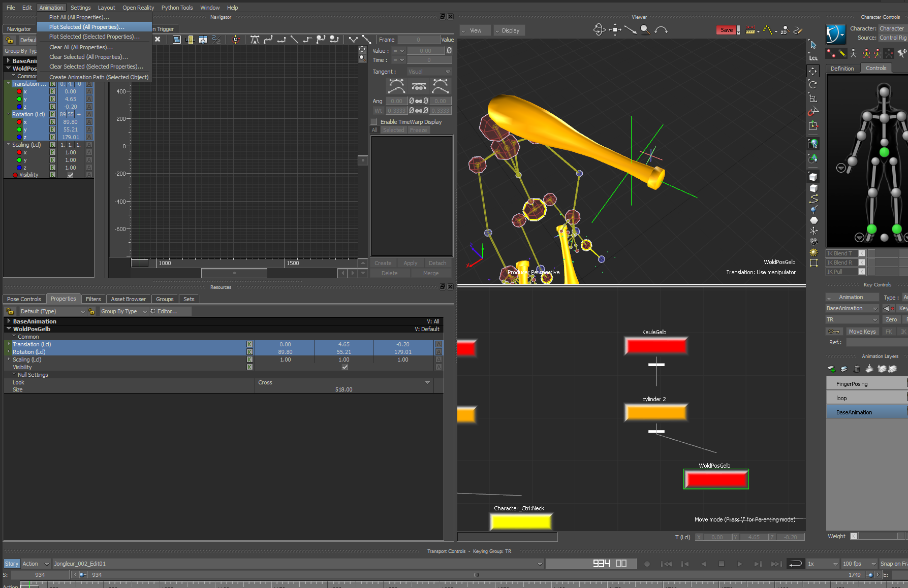908x588 pixels.
Task: Open the BaseAnimation layer dropdown
Action: coord(852,308)
